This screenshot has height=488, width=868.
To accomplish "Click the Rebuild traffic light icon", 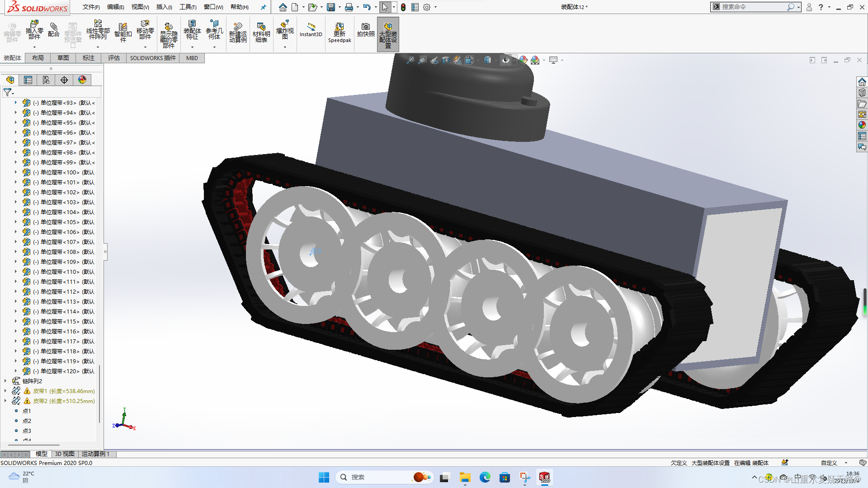I will click(x=403, y=7).
